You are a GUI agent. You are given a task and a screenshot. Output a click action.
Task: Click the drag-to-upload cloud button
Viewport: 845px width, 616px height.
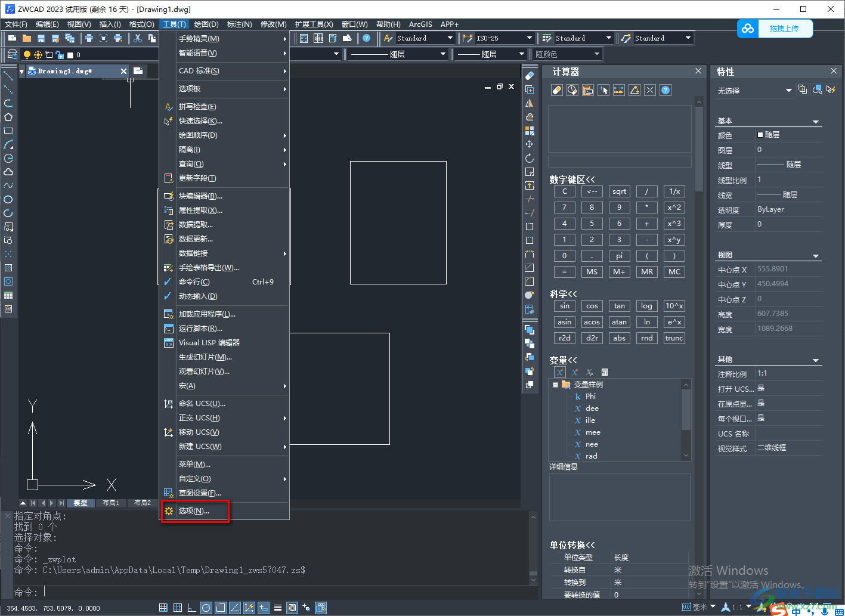[x=775, y=29]
